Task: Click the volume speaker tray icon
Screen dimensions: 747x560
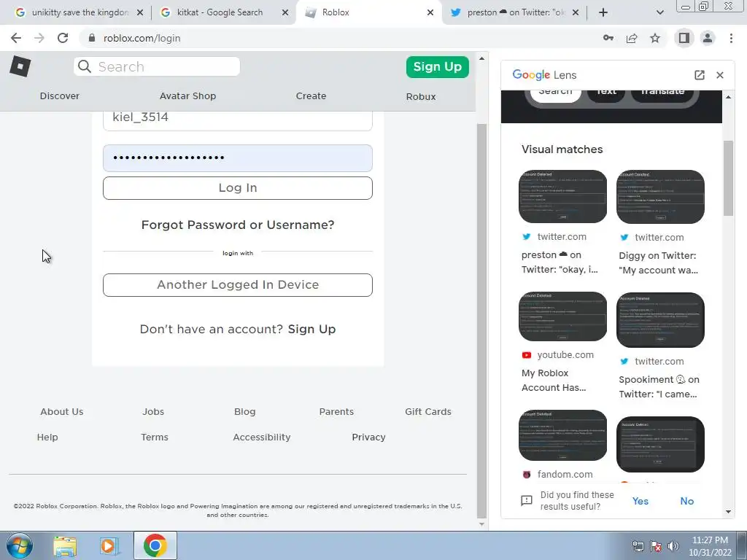Action: [x=673, y=546]
